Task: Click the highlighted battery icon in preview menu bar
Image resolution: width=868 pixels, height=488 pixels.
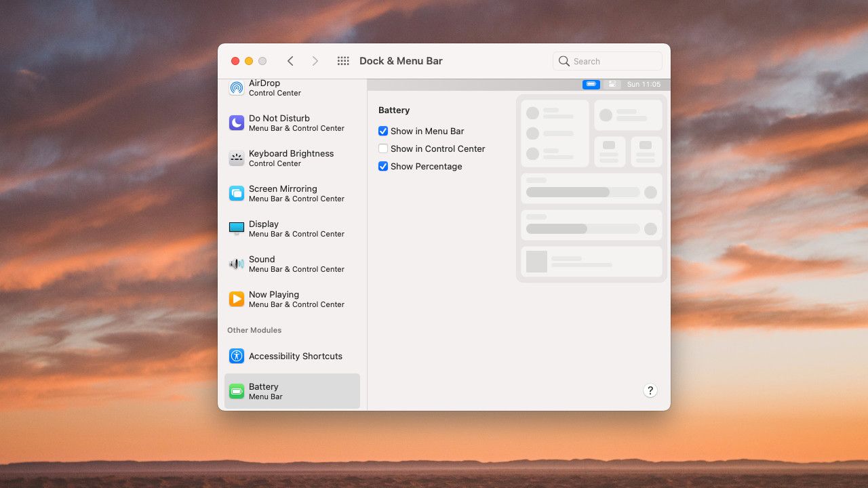Action: [591, 84]
